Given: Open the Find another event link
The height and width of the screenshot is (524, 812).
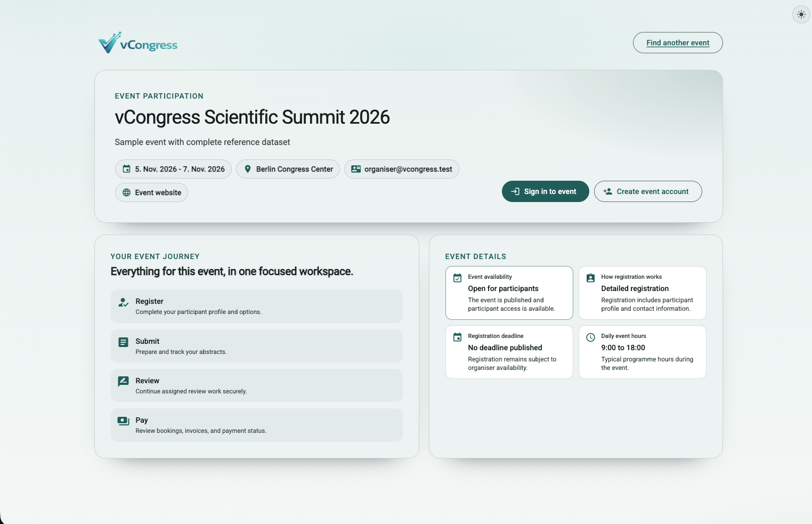Looking at the screenshot, I should 678,43.
